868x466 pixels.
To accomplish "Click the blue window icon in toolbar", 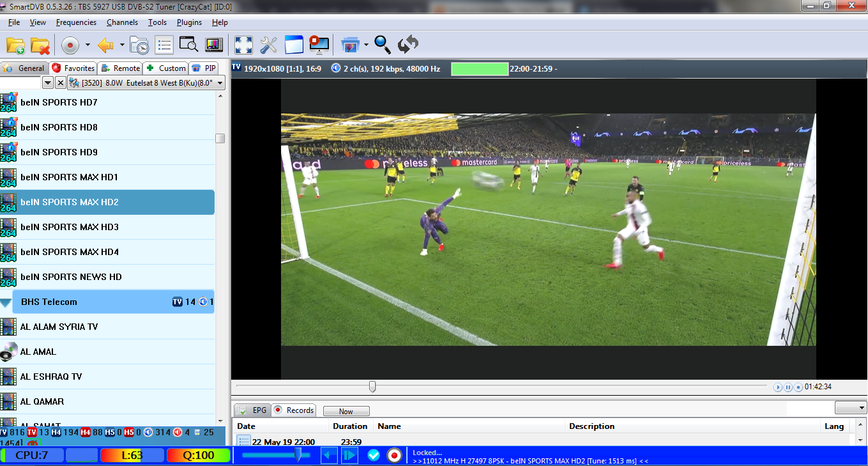I will pos(293,45).
